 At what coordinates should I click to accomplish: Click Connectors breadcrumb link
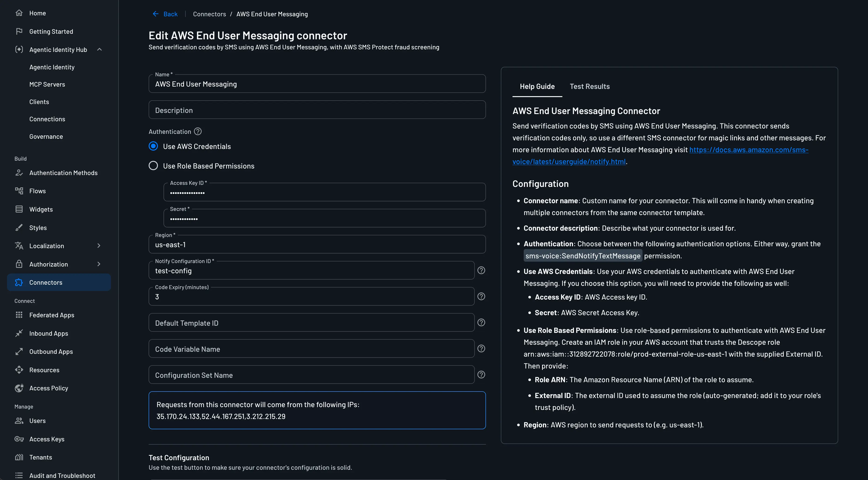[209, 14]
